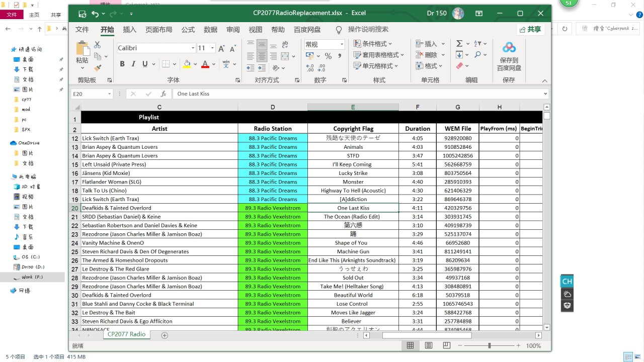This screenshot has width=644, height=362.
Task: Click the Copy icon in the clipboard group
Action: click(x=97, y=56)
